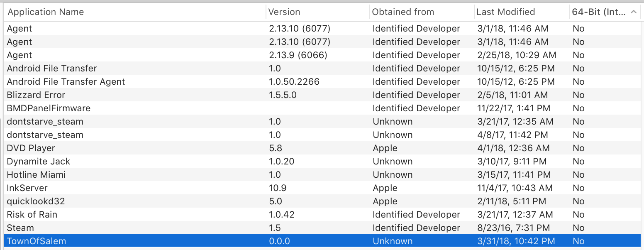This screenshot has width=644, height=250.
Task: Sort applications by Last Modified header
Action: click(505, 12)
